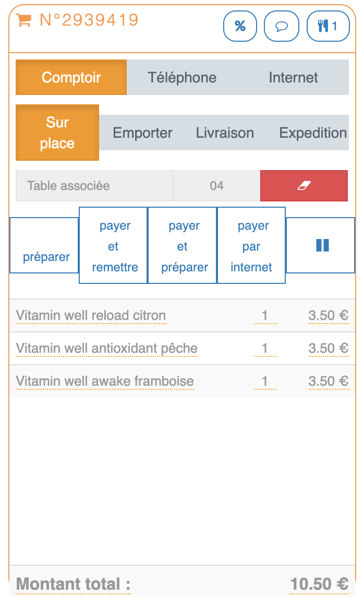Screen dimensions: 364x597
Task: Clear table with red eraser button
Action: (x=304, y=186)
